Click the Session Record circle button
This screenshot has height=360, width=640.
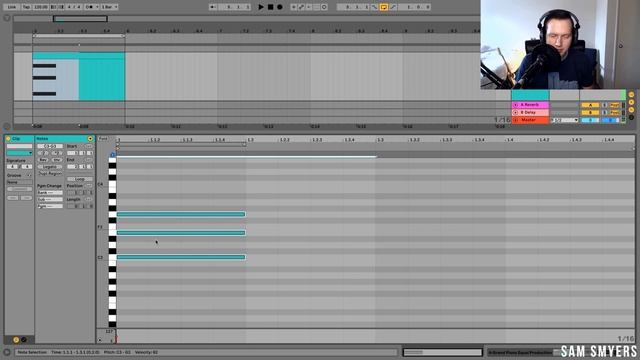click(324, 7)
